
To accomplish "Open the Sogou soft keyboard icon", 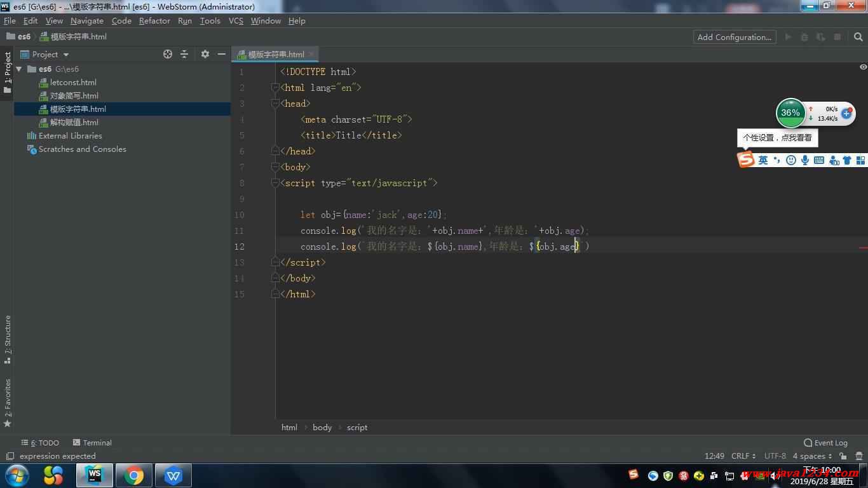I will 818,160.
